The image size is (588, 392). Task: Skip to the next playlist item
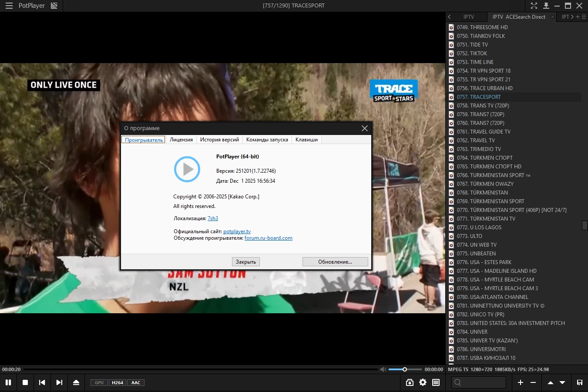click(59, 382)
